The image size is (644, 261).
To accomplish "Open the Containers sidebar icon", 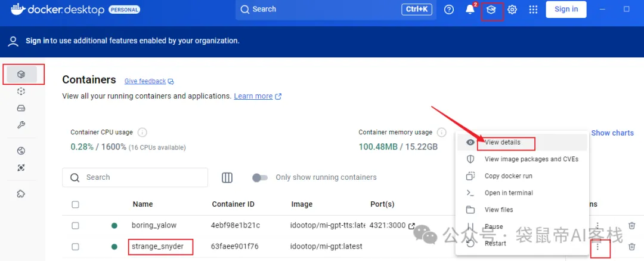I will coord(21,75).
